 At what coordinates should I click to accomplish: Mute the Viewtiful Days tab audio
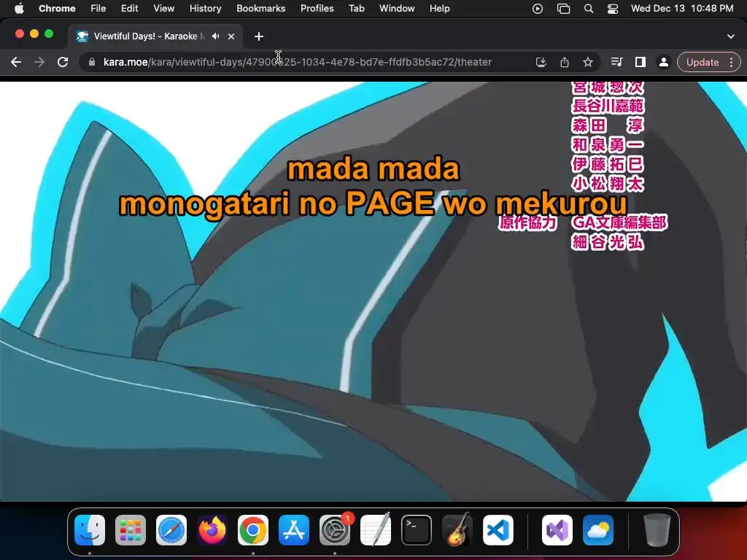pos(216,36)
